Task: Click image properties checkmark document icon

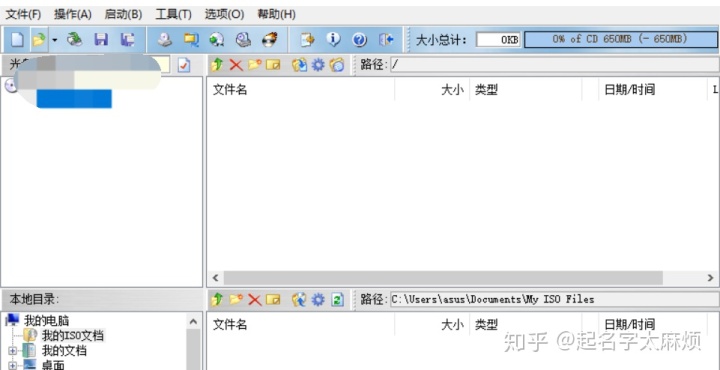Action: coord(184,65)
